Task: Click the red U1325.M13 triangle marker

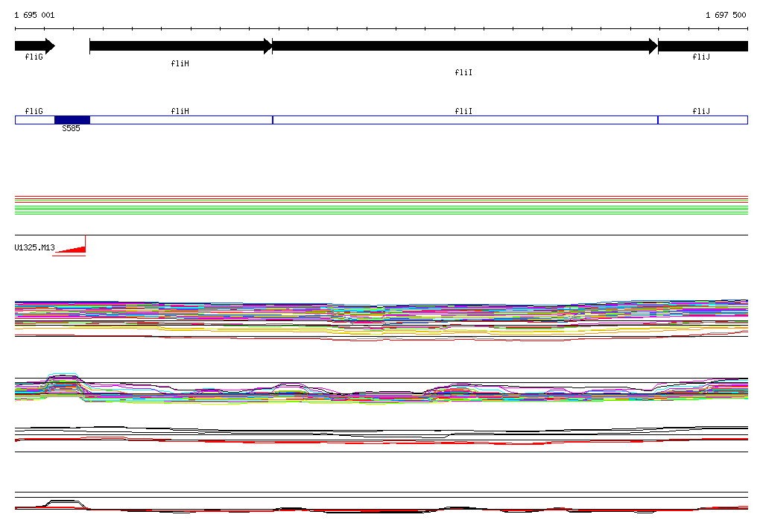Action: coord(71,248)
